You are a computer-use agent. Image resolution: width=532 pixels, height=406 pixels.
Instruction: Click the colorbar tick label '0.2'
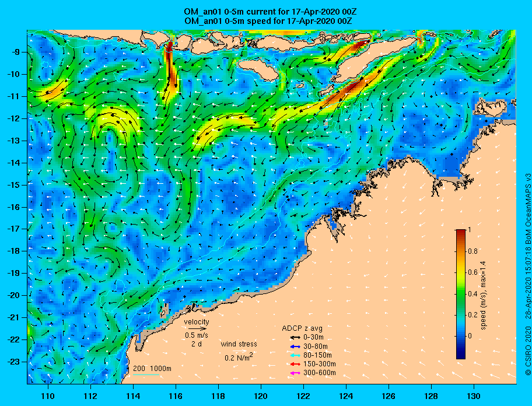[473, 315]
